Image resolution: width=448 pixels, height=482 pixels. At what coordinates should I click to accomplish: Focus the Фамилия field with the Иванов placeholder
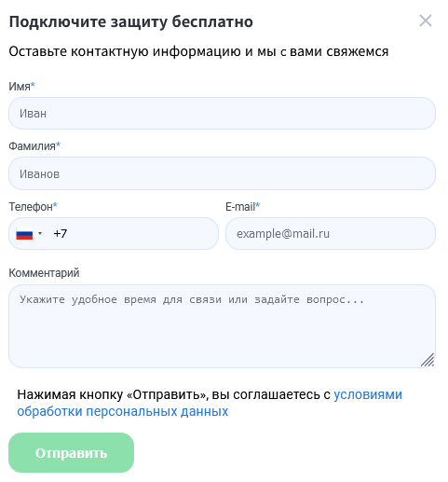click(x=222, y=173)
